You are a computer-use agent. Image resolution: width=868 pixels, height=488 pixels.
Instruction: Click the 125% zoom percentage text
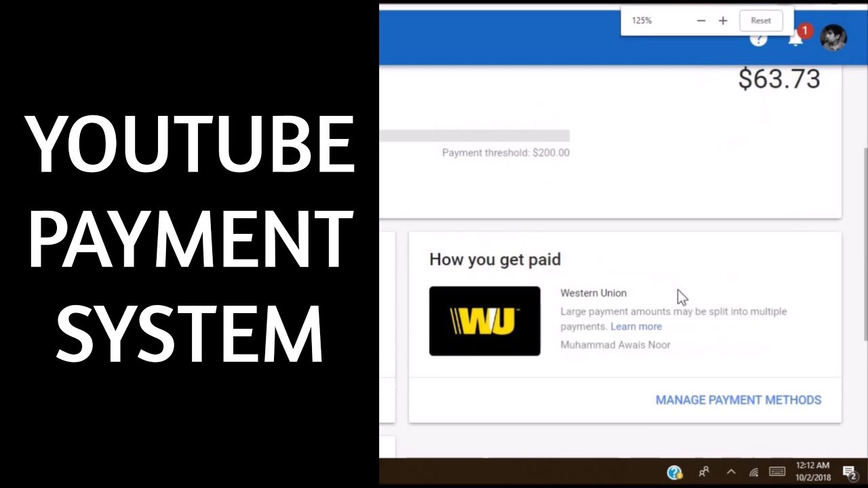click(x=642, y=20)
